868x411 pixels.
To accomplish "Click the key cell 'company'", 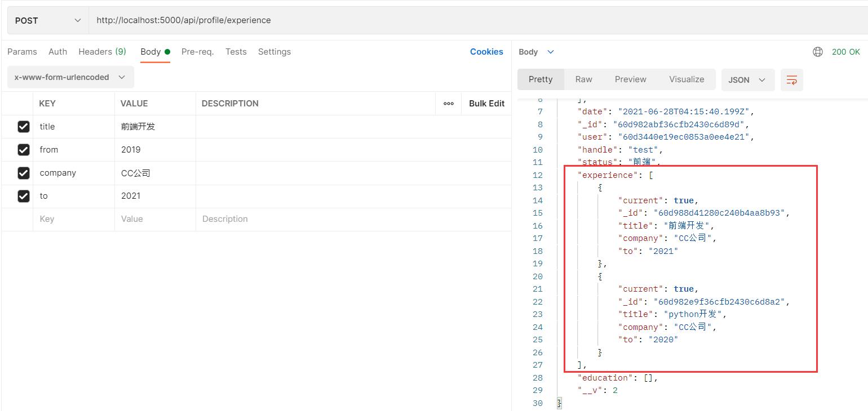I will pos(74,173).
